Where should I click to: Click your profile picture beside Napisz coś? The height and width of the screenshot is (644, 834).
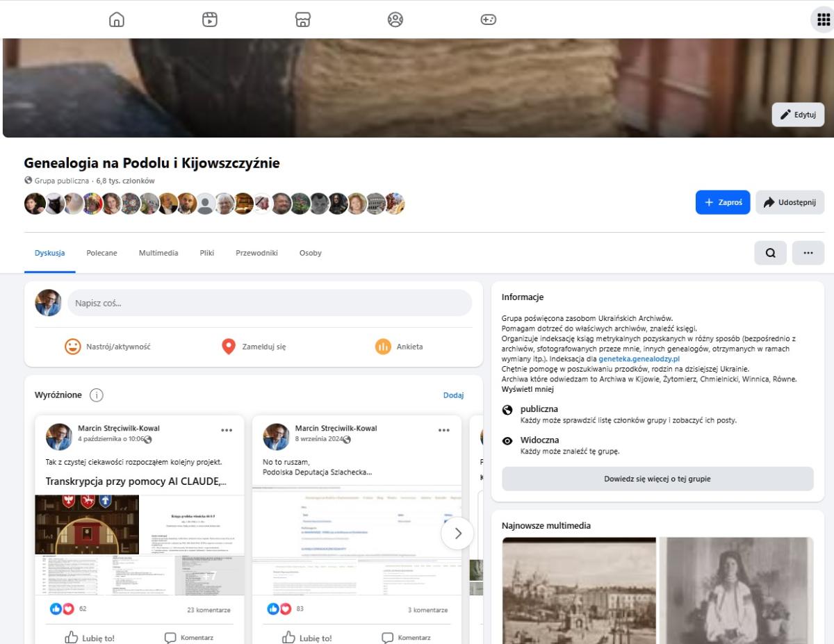click(48, 303)
